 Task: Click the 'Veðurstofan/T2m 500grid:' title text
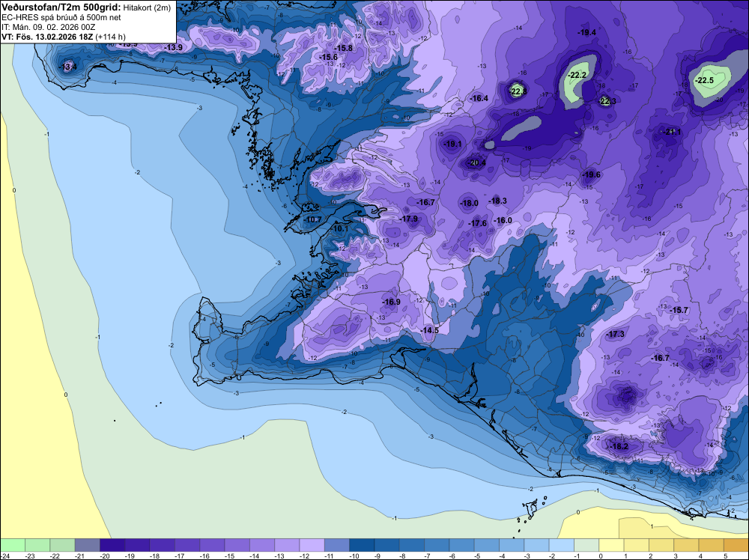[61, 7]
